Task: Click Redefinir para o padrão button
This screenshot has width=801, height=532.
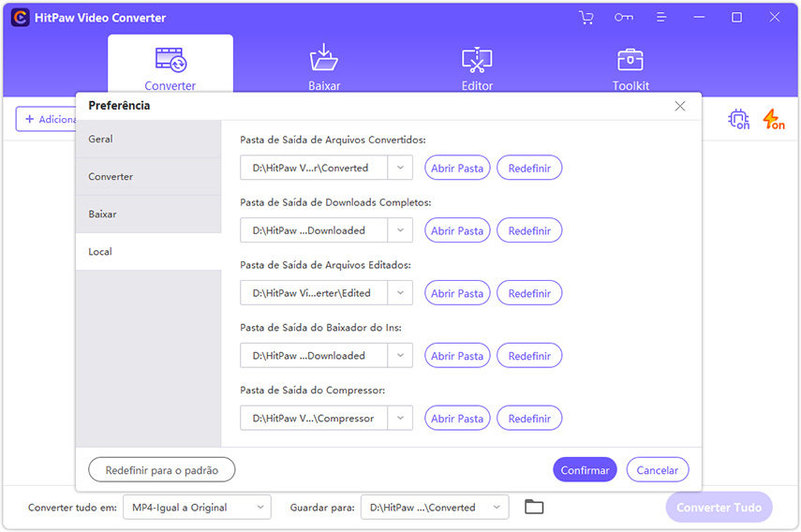Action: point(161,469)
